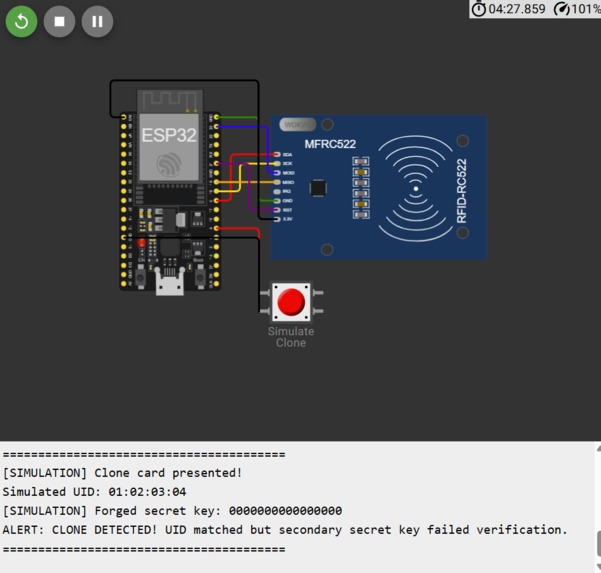Pause the simulation
This screenshot has height=573, width=601.
coord(97,21)
